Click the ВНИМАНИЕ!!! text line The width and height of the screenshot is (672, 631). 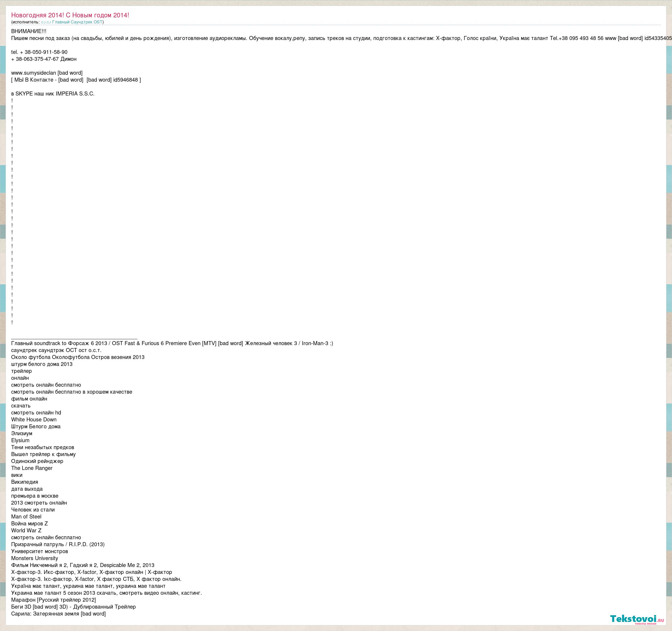(29, 31)
